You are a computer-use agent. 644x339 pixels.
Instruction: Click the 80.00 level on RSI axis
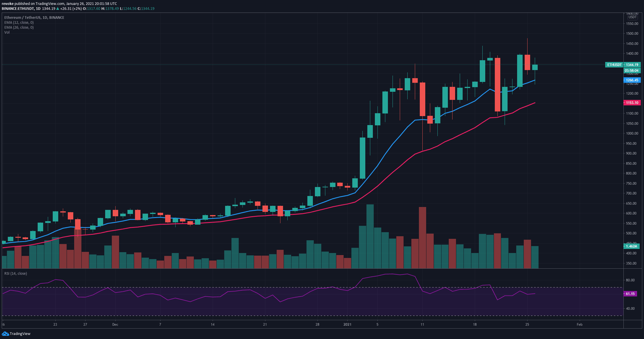[x=630, y=280]
